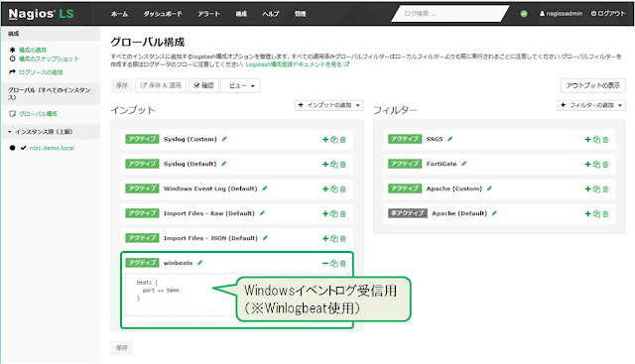Delete the Apache (Custom) filter via trash icon
Screen dimensions: 635x364
click(x=605, y=189)
